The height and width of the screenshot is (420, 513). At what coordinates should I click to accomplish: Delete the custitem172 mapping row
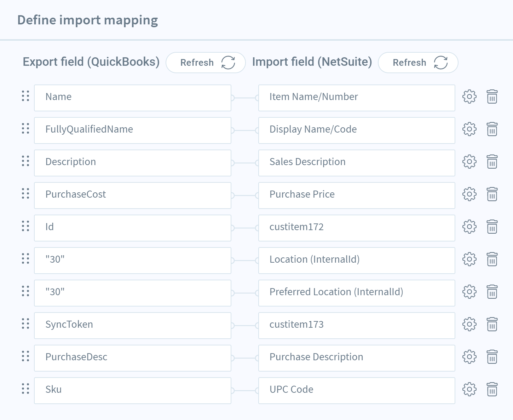coord(492,227)
